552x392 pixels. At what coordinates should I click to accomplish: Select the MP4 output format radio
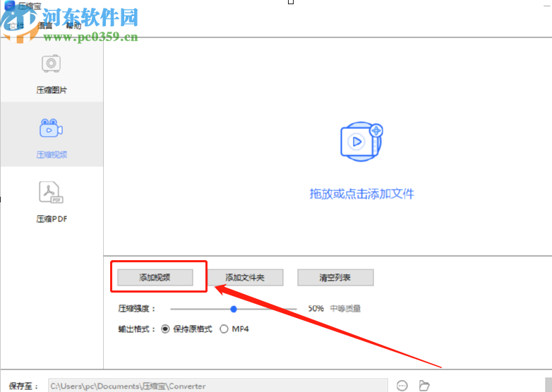click(x=224, y=329)
